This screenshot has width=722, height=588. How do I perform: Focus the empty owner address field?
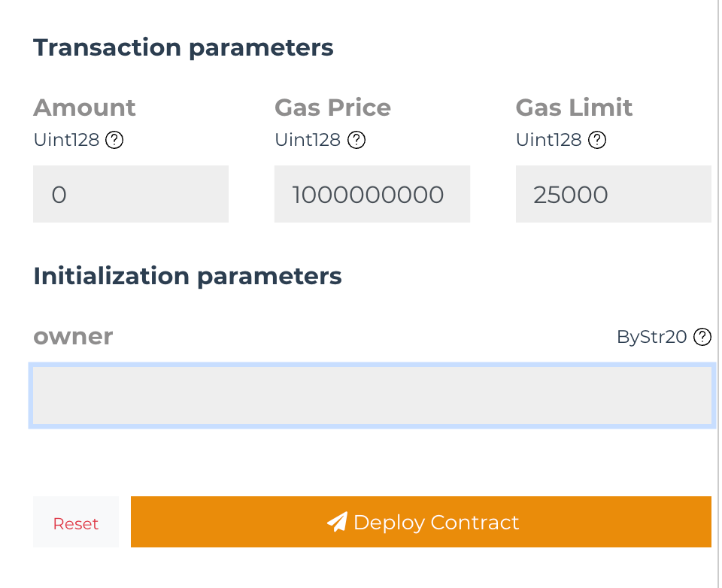[x=372, y=396]
